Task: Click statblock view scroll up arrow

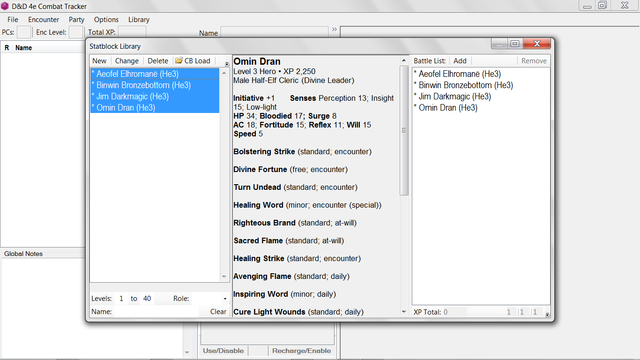Action: tap(404, 60)
